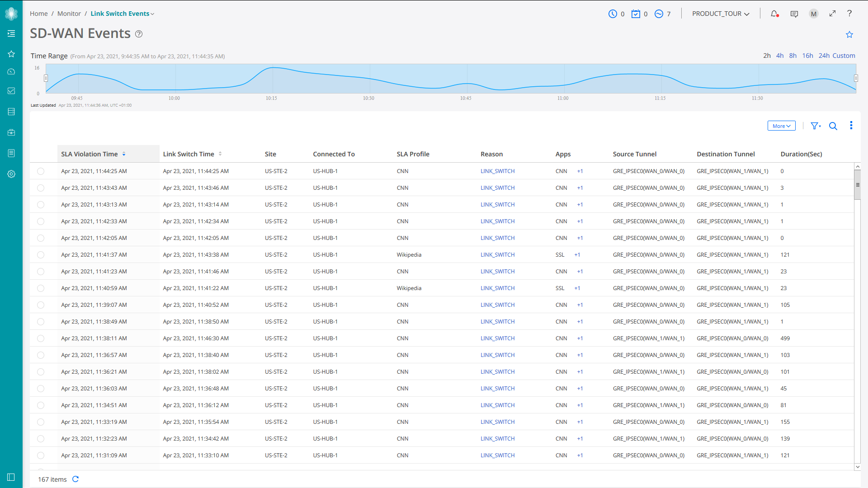The image size is (868, 488).
Task: Add page to favorites with star icon
Action: (849, 35)
